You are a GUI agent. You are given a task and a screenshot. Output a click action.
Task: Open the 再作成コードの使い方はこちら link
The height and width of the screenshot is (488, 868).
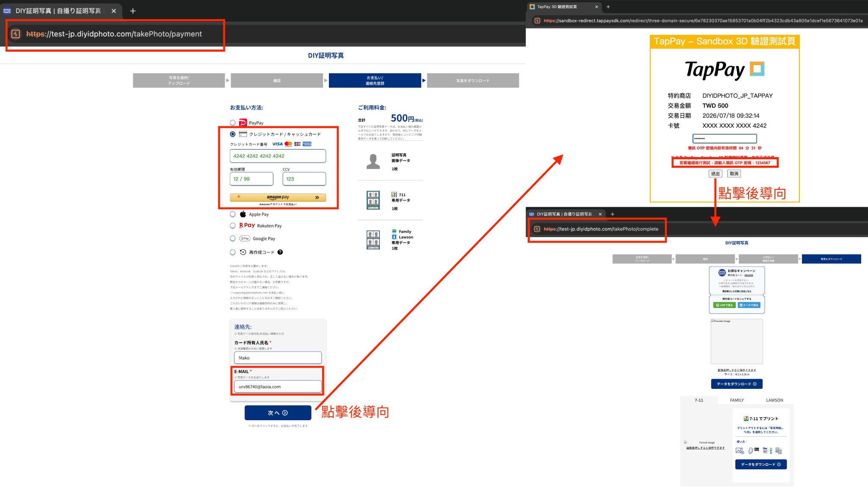pos(737,291)
